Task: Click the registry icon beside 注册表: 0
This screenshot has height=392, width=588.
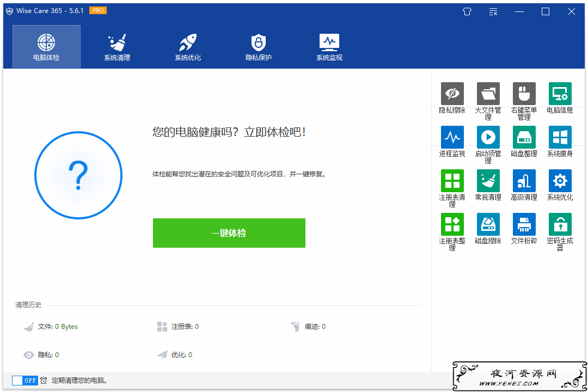Action: (162, 327)
